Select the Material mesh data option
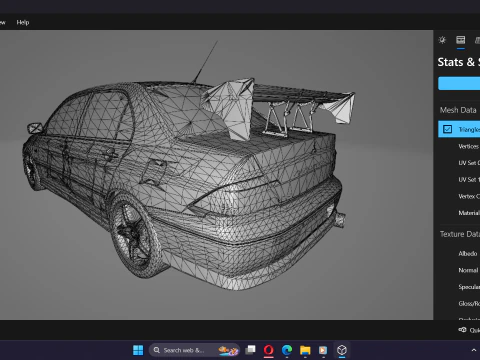This screenshot has height=360, width=480. coord(469,213)
